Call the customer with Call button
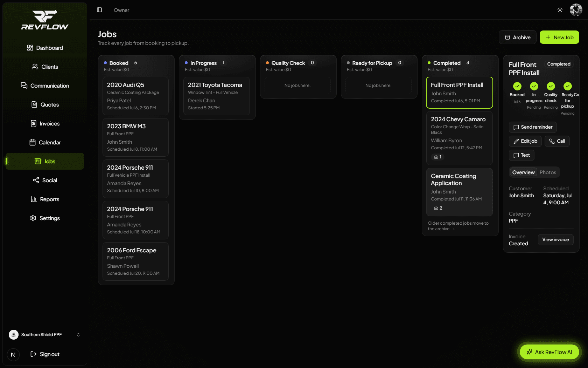 pos(557,141)
